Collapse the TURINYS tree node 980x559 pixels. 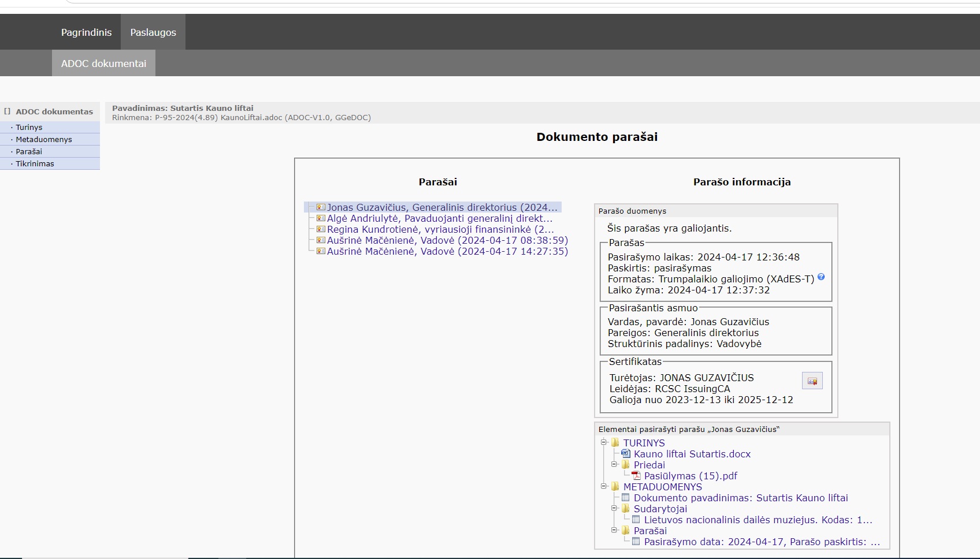(604, 442)
